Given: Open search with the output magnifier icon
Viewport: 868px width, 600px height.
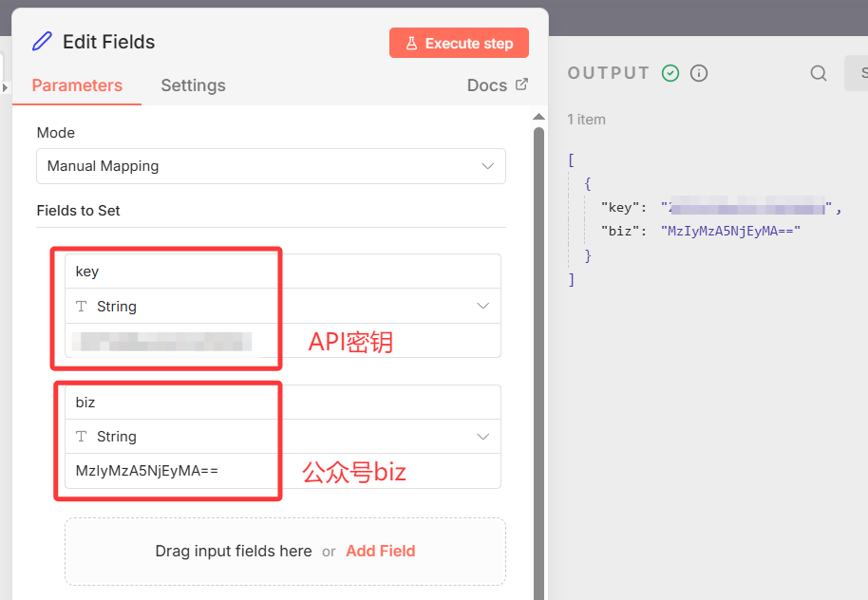Looking at the screenshot, I should [x=818, y=73].
